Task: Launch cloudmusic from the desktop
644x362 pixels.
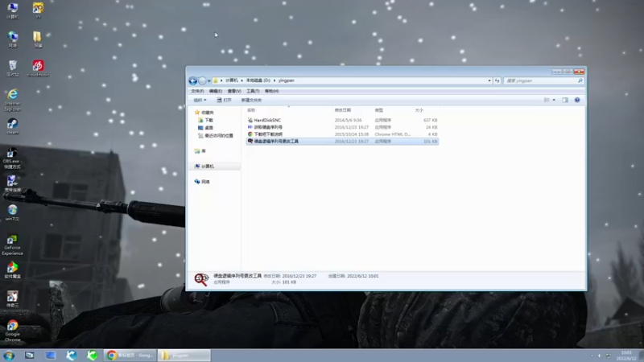Action: (38, 68)
